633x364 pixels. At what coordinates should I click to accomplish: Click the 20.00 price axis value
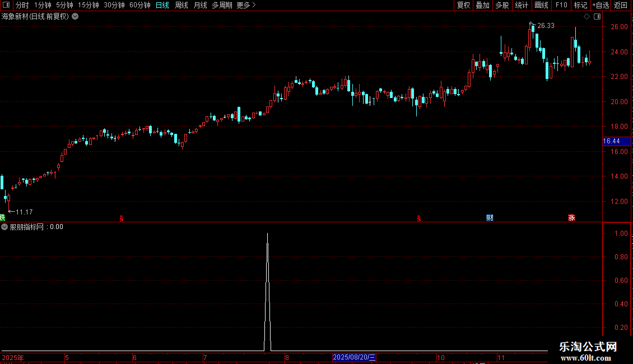pos(619,102)
